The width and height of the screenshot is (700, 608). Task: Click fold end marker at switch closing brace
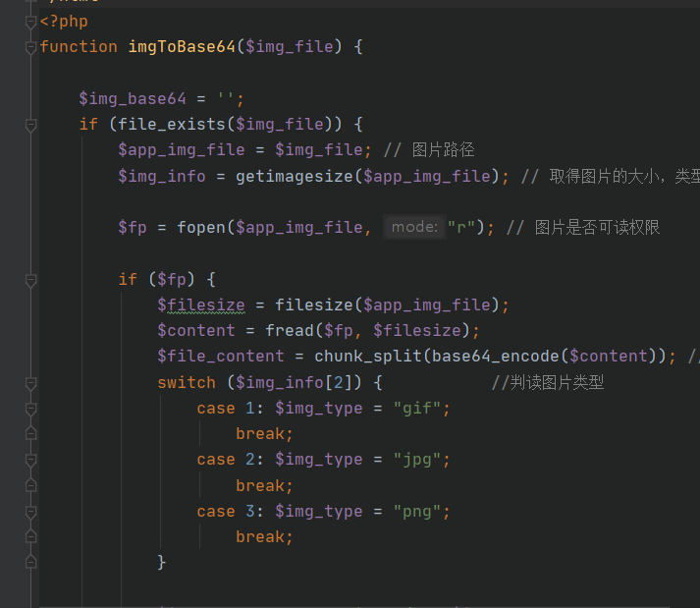(30, 563)
